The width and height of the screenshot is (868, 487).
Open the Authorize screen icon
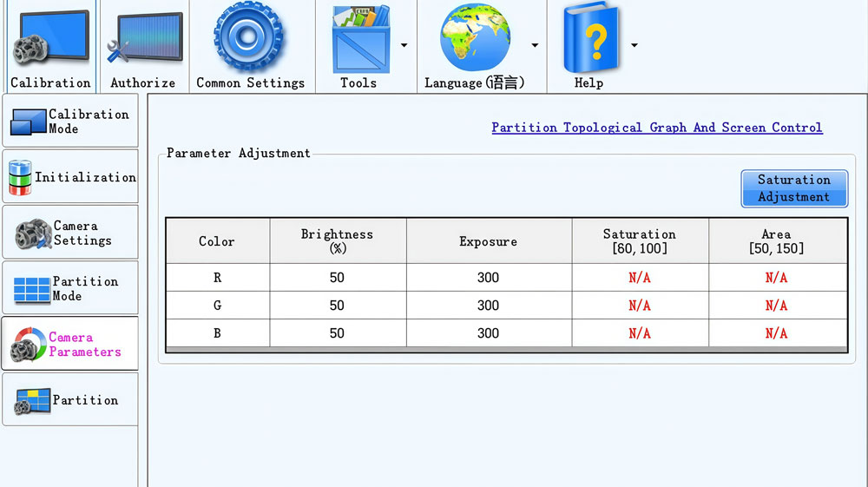pos(144,37)
